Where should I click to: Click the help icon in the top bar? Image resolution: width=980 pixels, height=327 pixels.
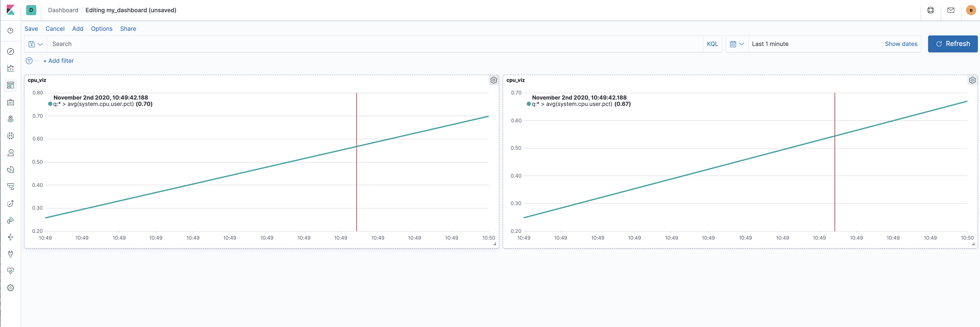931,10
